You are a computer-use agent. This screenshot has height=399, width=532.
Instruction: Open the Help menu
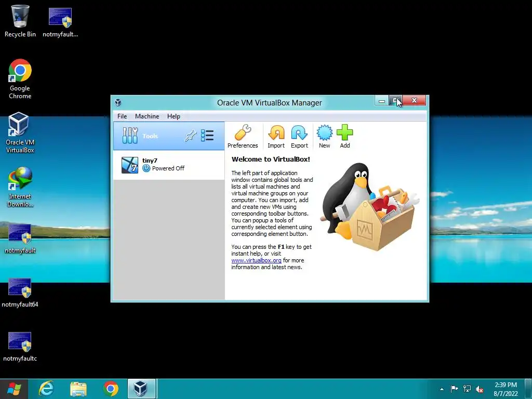tap(174, 116)
